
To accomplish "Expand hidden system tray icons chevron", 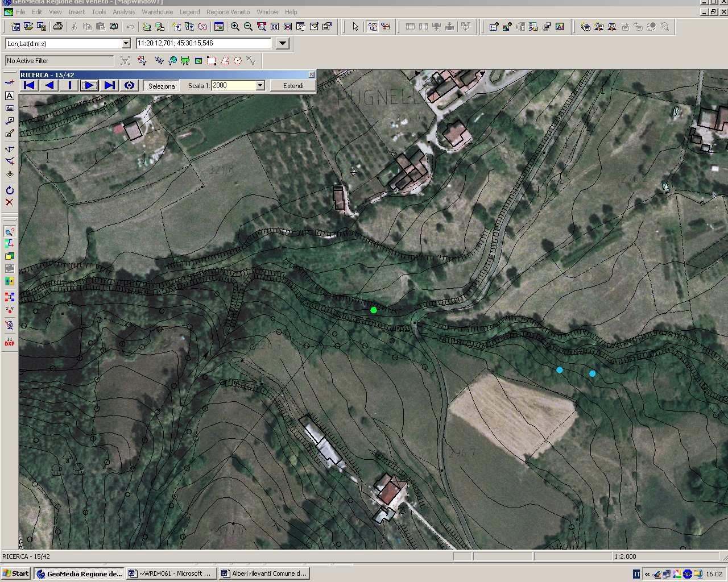I will point(647,574).
